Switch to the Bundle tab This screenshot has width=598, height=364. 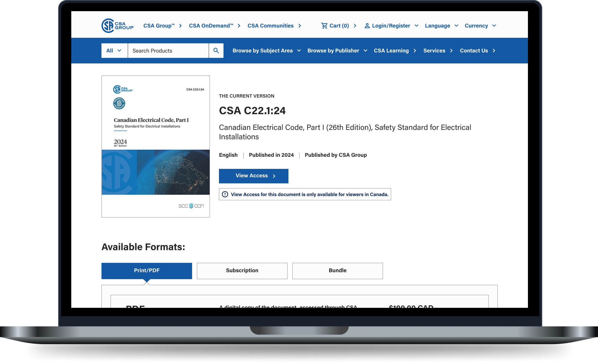click(337, 271)
